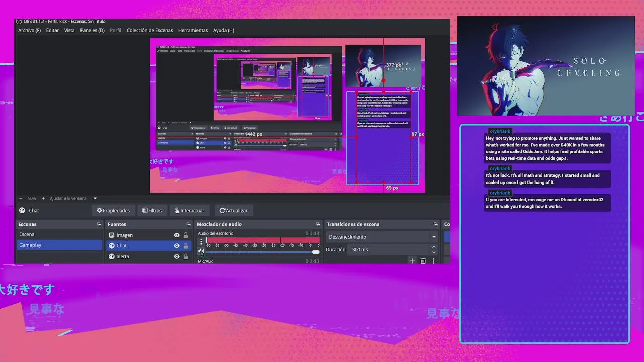Click the Solo Leveling image in stream overlay
The width and height of the screenshot is (644, 362).
pyautogui.click(x=546, y=66)
